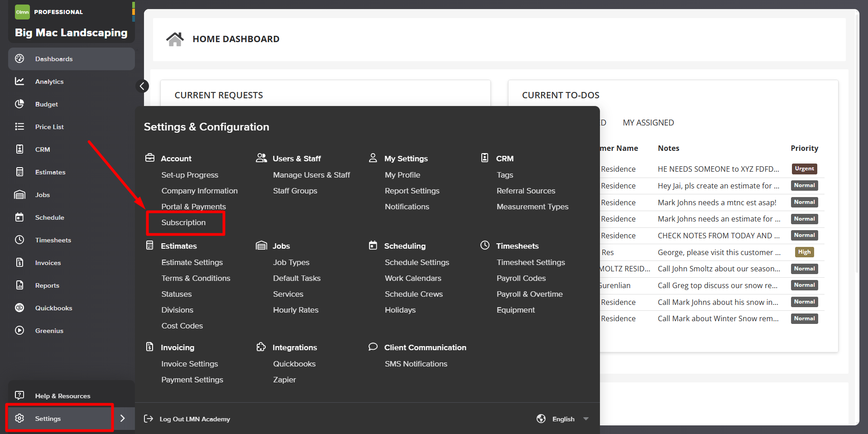Click the Account section icon
The width and height of the screenshot is (868, 434).
(150, 158)
